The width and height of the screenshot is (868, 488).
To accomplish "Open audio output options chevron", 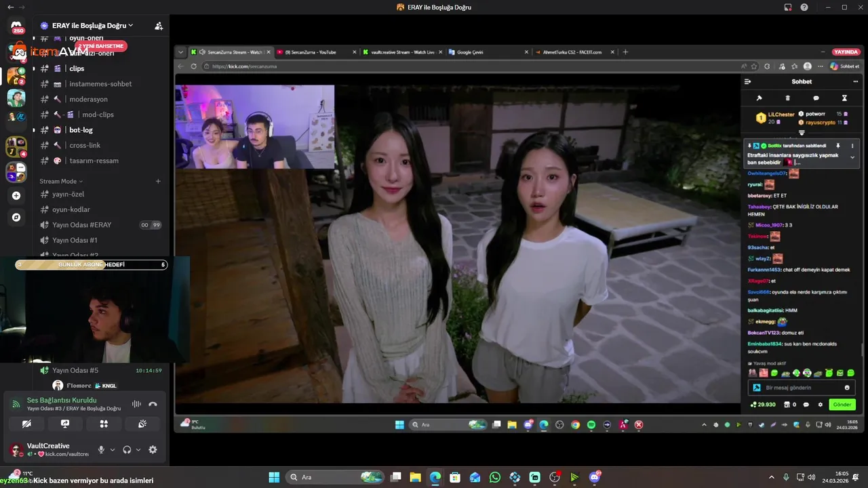I will coord(138,450).
